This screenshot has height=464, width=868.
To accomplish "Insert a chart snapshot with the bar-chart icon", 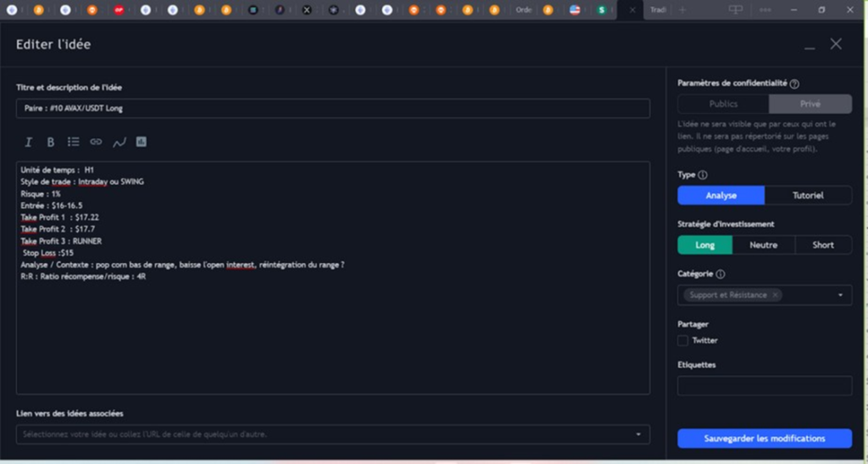I will pyautogui.click(x=142, y=143).
